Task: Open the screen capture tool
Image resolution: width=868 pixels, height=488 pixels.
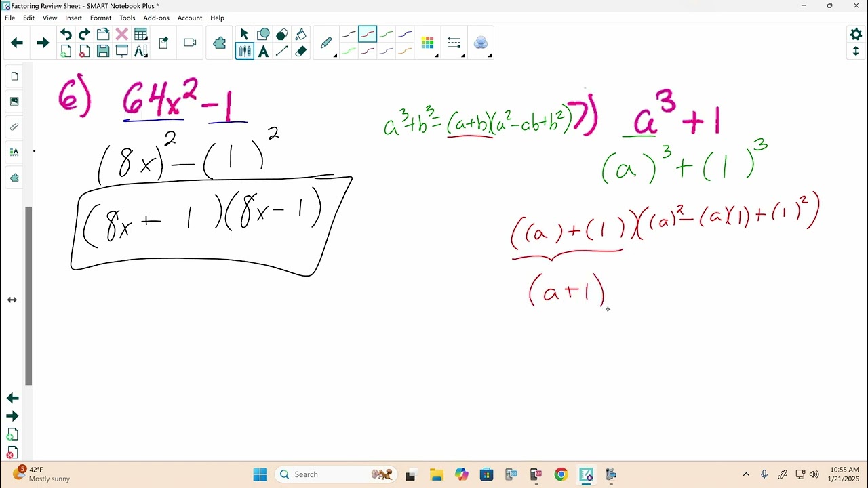Action: point(163,43)
